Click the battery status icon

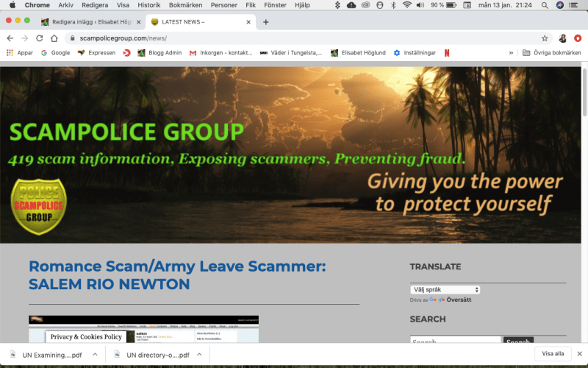(x=451, y=5)
